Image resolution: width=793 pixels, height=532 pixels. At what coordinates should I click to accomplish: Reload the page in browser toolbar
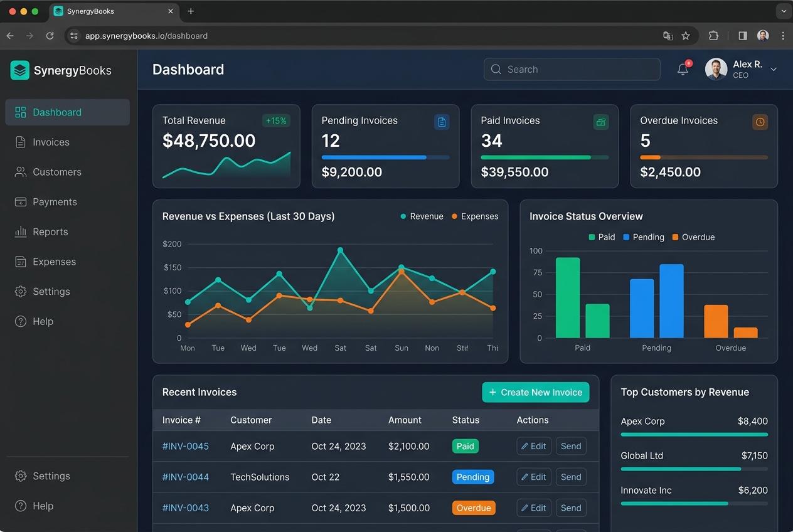pyautogui.click(x=50, y=36)
